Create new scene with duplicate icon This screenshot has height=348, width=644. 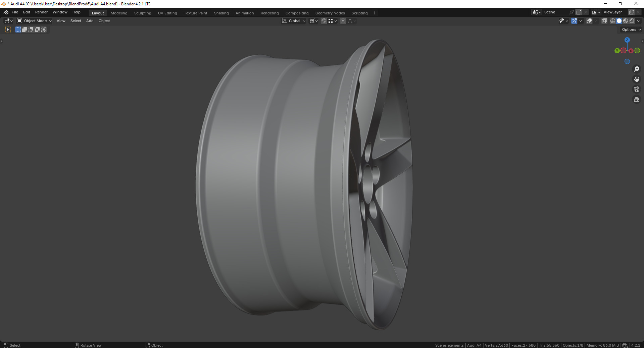click(579, 12)
